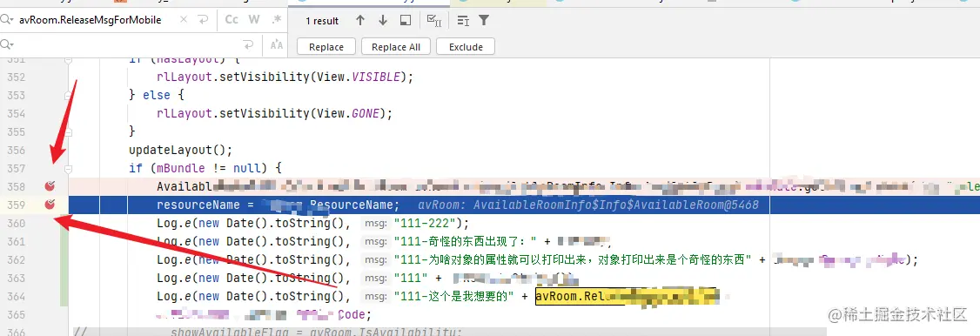This screenshot has height=336, width=980.
Task: Click string starting "111-为啥对象的属性"
Action: [x=574, y=259]
